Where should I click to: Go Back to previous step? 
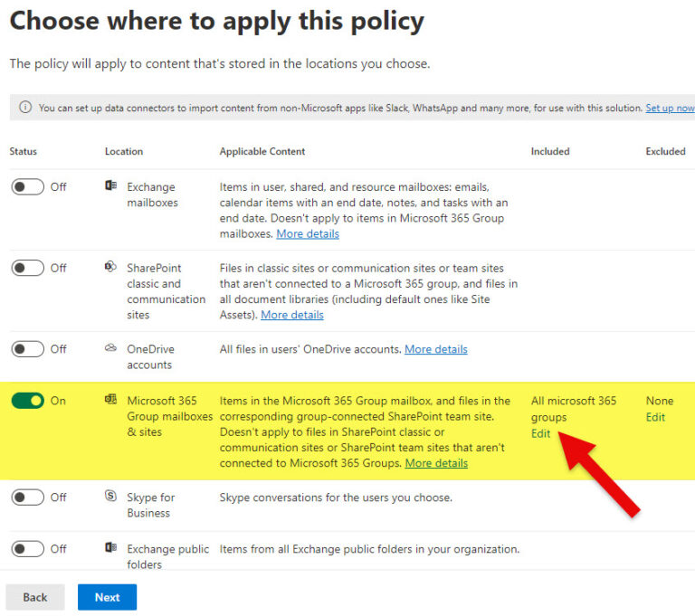[35, 597]
